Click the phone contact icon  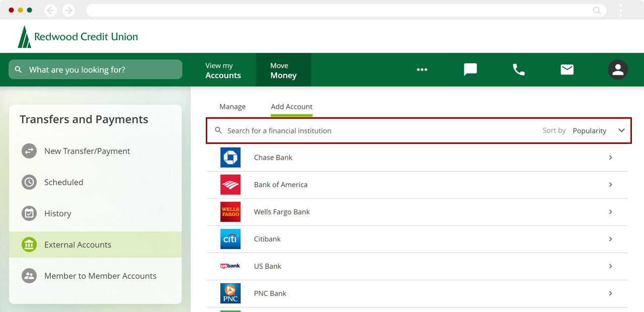519,70
